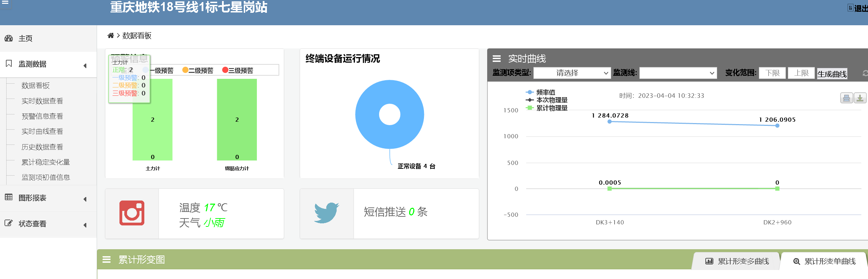Image resolution: width=868 pixels, height=279 pixels.
Task: Switch to 累计形变多曲线 tab
Action: tap(737, 261)
